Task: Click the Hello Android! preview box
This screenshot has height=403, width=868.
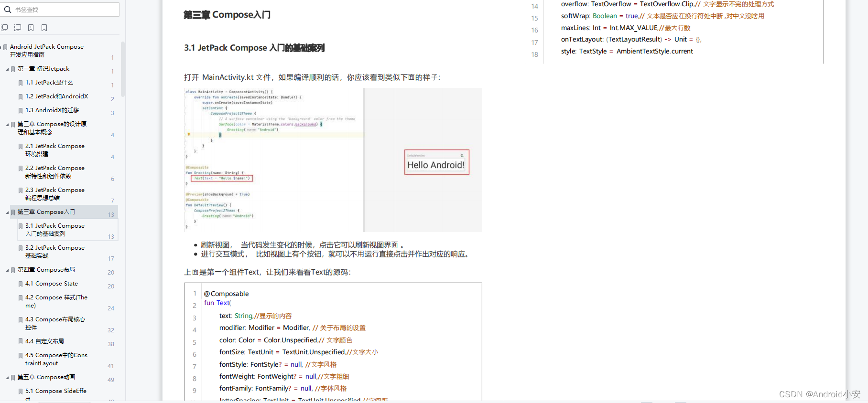Action: [x=436, y=162]
